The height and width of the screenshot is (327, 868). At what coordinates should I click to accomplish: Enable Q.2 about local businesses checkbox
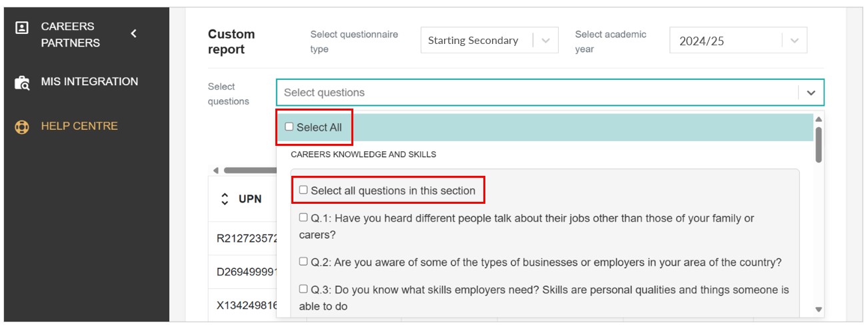coord(303,262)
